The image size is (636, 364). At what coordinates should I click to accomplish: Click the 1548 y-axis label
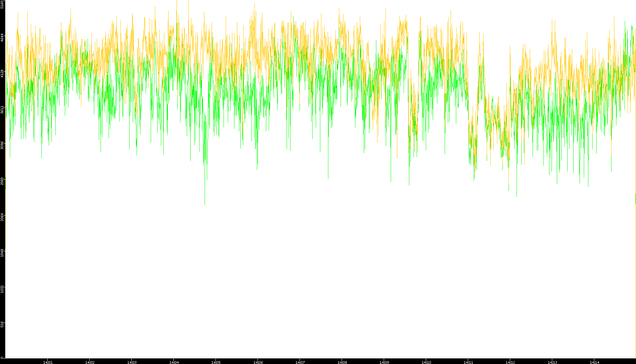coord(2,253)
